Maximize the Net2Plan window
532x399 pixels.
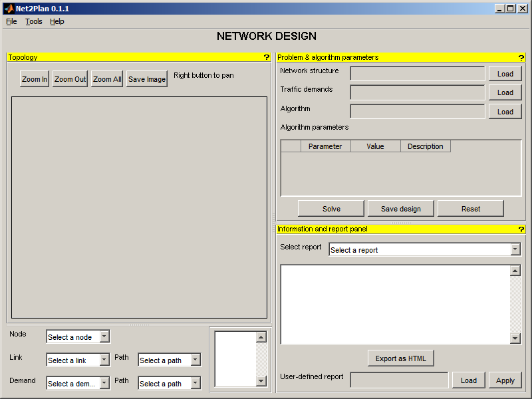tap(510, 9)
